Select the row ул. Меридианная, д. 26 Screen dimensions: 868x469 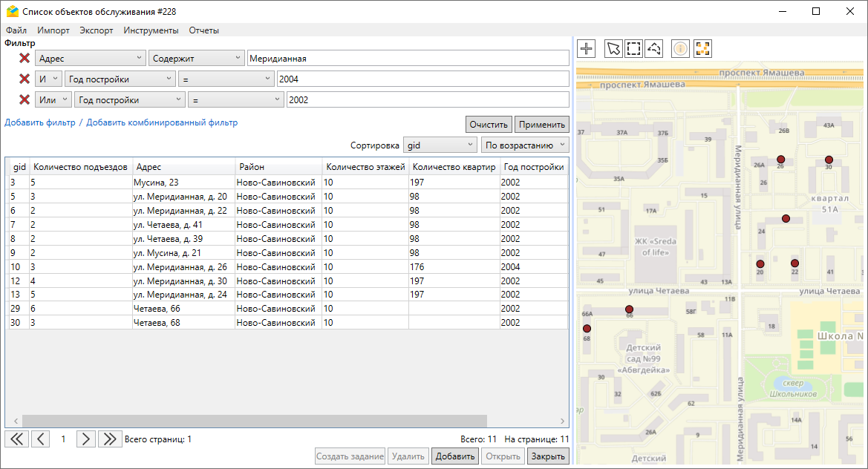(180, 267)
